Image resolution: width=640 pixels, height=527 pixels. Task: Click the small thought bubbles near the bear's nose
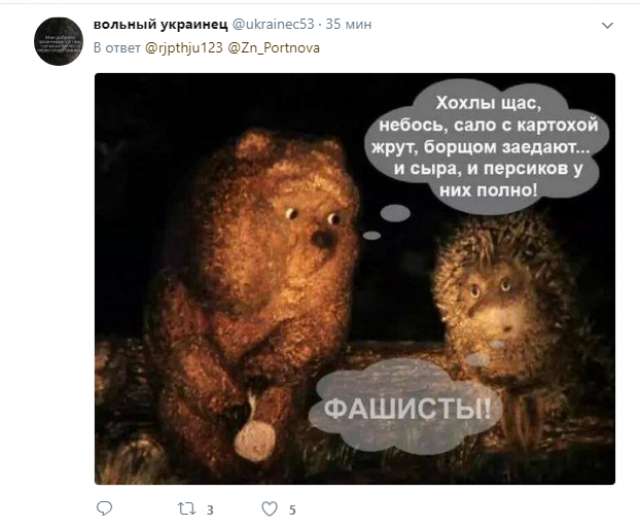tap(390, 221)
